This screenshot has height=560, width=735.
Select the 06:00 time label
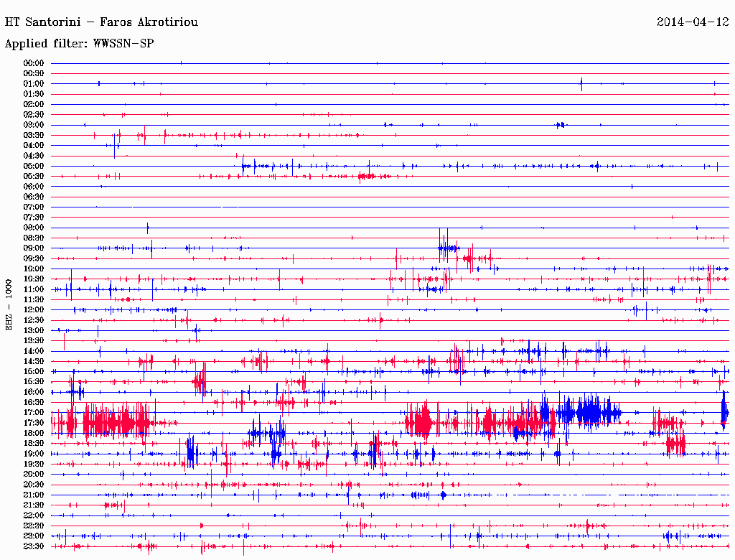[34, 187]
